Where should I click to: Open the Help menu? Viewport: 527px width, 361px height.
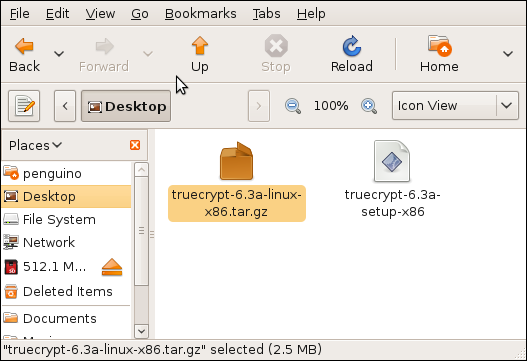(x=311, y=13)
